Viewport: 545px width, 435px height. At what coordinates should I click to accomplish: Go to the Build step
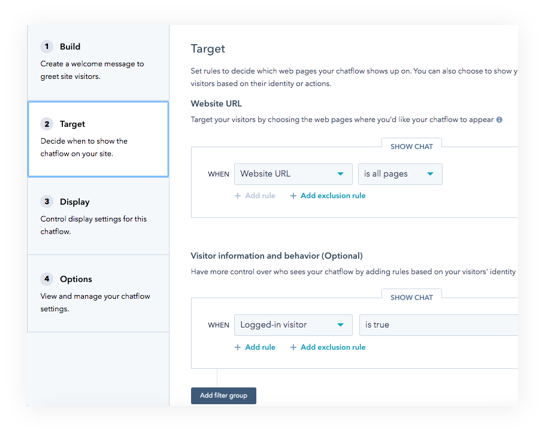[x=98, y=63]
